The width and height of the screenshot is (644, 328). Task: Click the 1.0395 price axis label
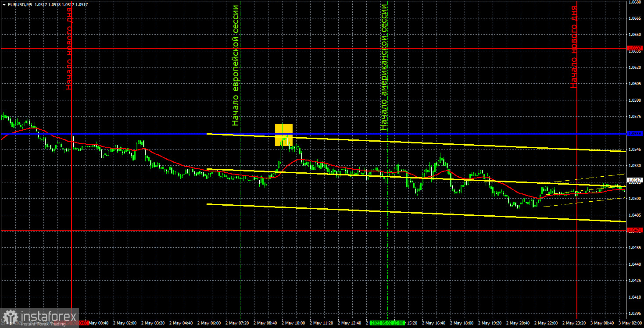(x=634, y=313)
